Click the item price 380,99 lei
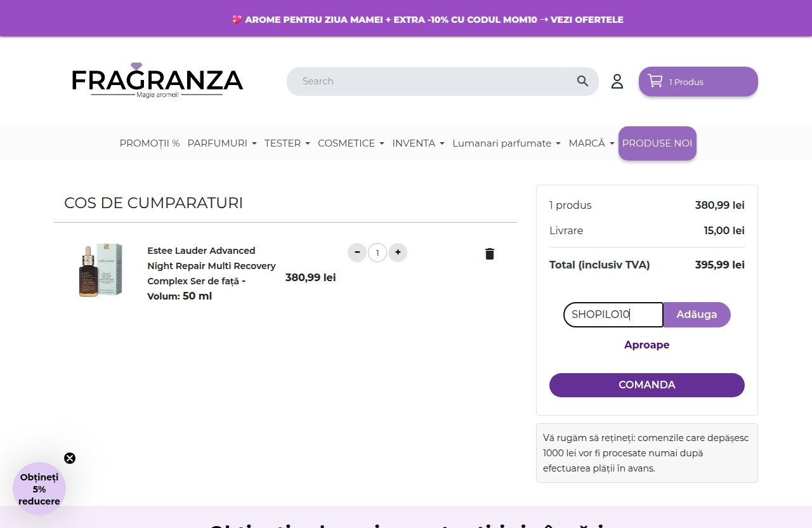Image resolution: width=812 pixels, height=528 pixels. tap(311, 277)
